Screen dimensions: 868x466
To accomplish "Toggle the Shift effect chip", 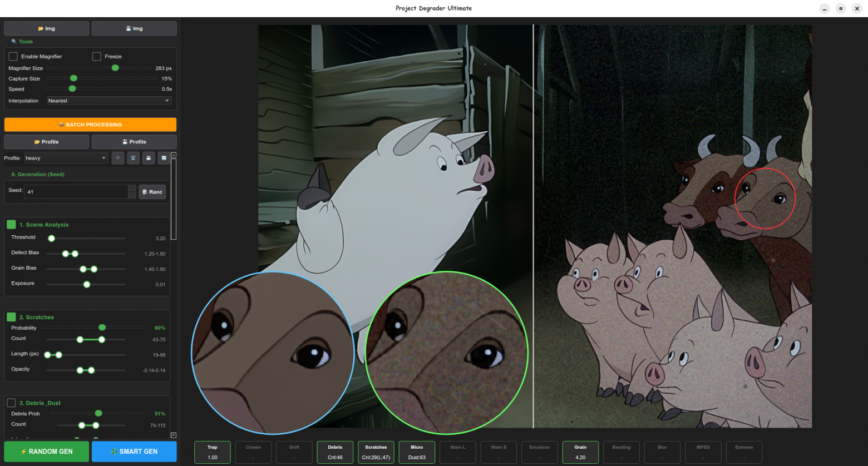I will coord(294,452).
